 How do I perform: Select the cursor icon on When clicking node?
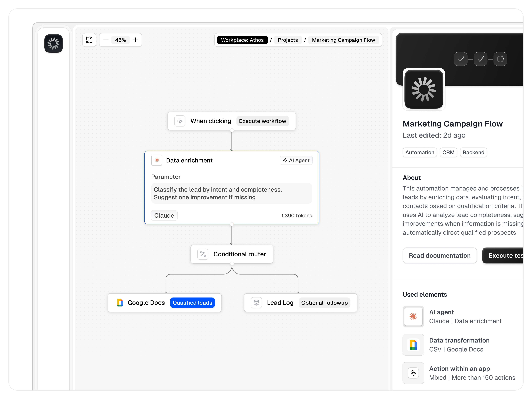point(180,121)
